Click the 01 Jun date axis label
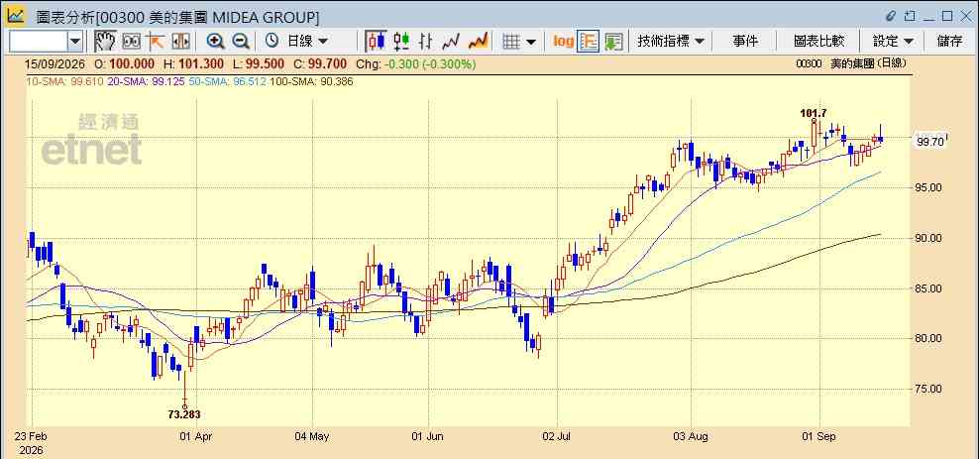The image size is (980, 459). pyautogui.click(x=427, y=436)
